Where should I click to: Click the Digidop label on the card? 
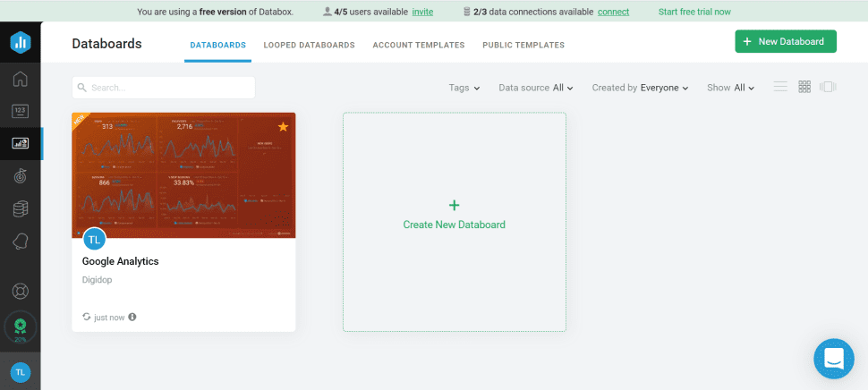97,280
